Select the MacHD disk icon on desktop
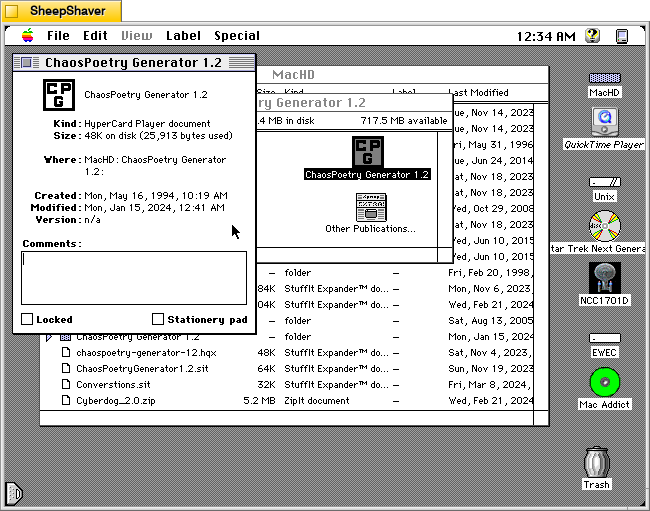650x511 pixels. (605, 78)
